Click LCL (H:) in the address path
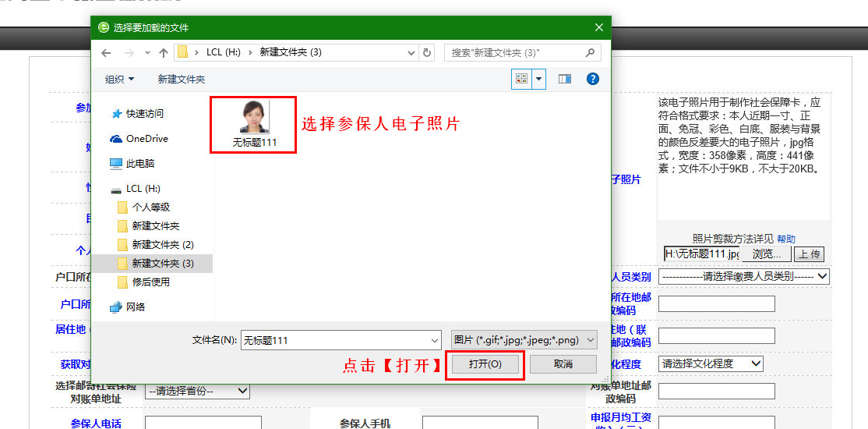The width and height of the screenshot is (868, 429). 223,53
